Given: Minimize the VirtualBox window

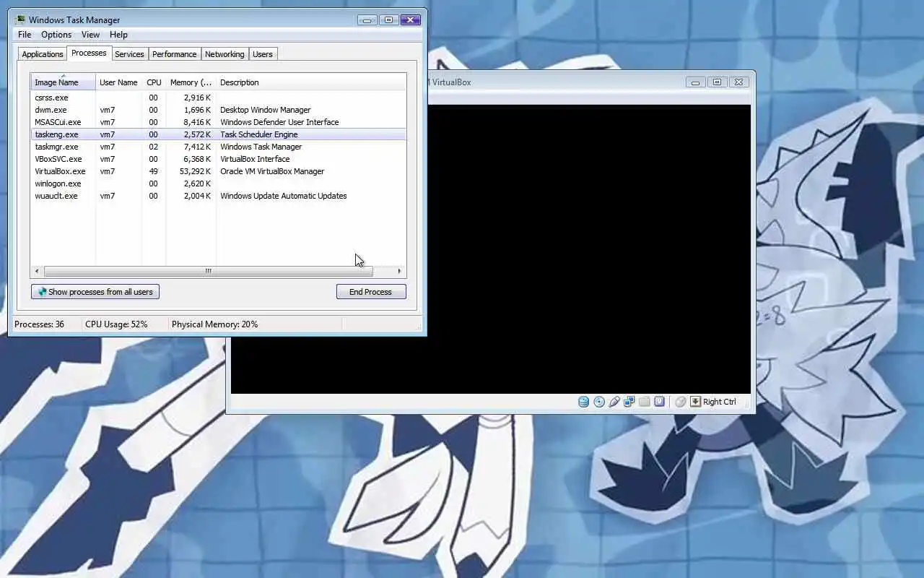Looking at the screenshot, I should click(695, 82).
